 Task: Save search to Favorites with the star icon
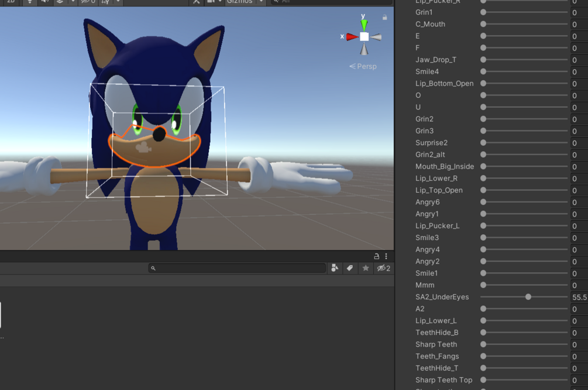366,268
